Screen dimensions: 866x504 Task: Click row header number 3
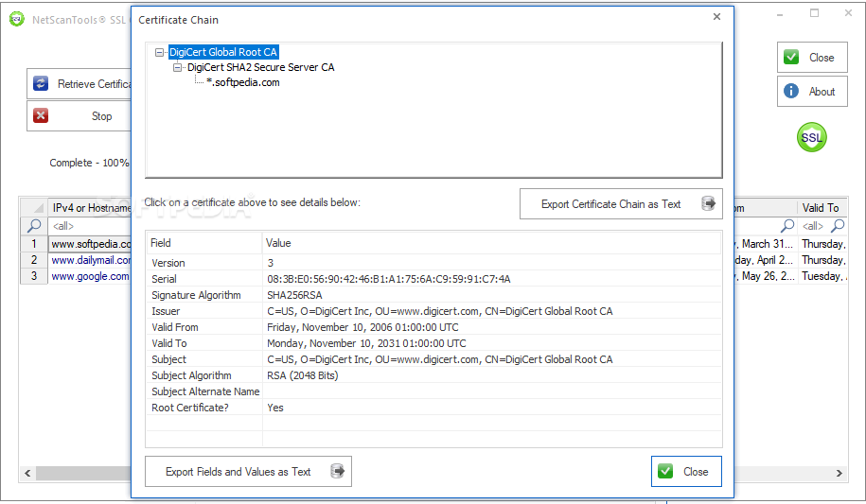pos(34,276)
